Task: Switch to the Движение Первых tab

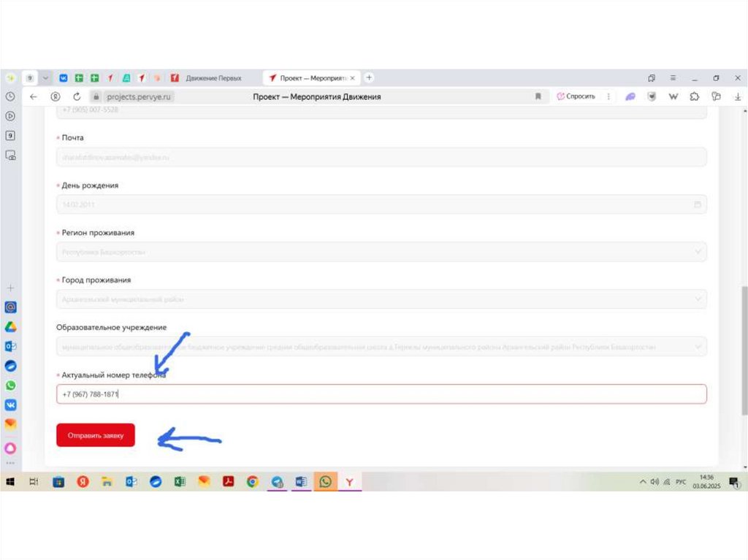Action: pos(214,77)
